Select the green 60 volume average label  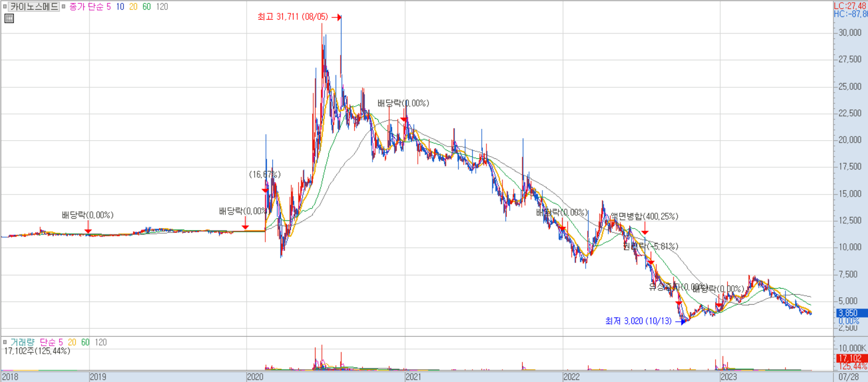tap(85, 343)
